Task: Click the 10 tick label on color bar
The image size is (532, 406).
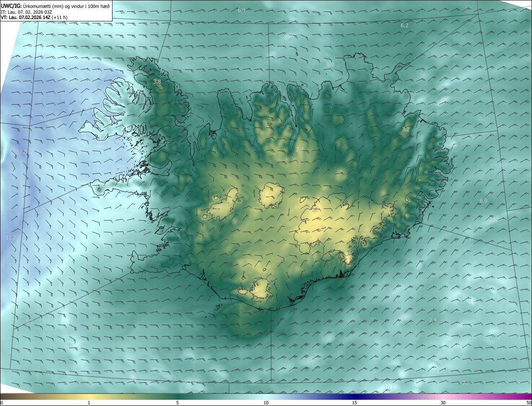Action: pos(266,403)
